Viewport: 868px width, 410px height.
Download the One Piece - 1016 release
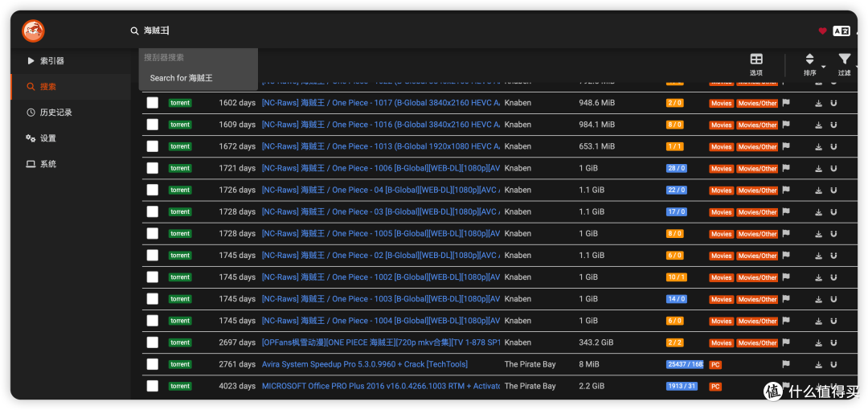tap(819, 125)
